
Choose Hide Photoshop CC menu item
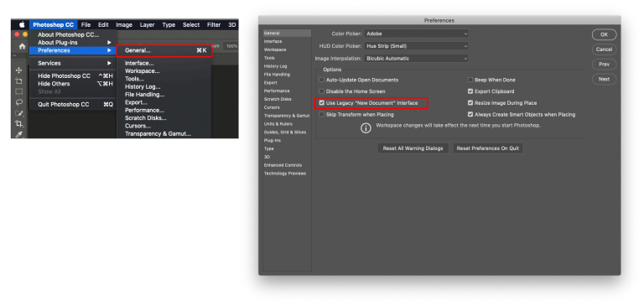73,76
